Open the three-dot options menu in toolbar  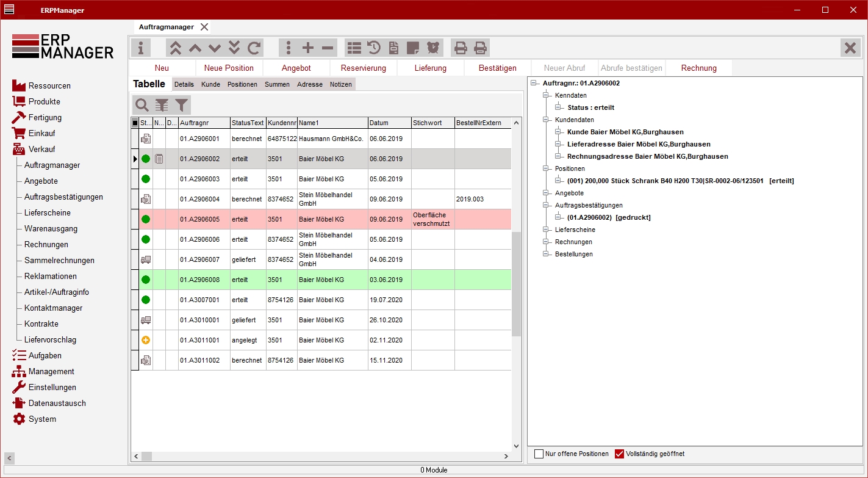tap(289, 48)
